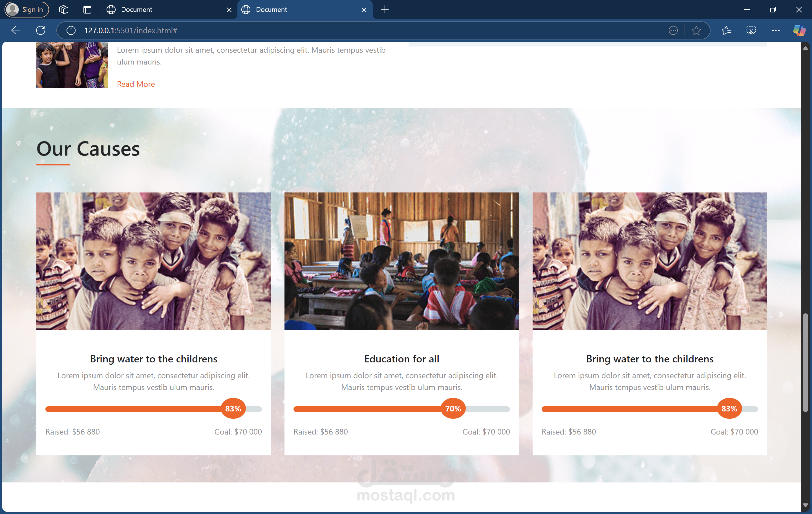Open the favorites list icon

(726, 30)
